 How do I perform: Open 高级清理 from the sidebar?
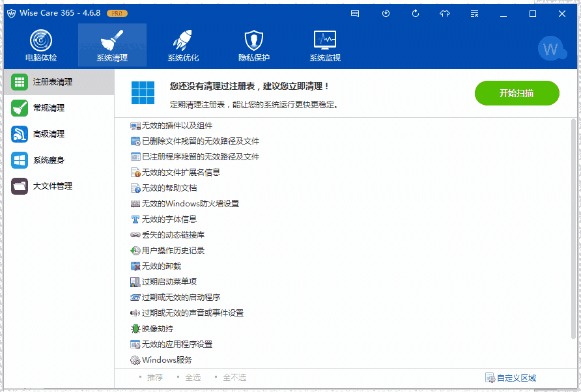tap(59, 134)
